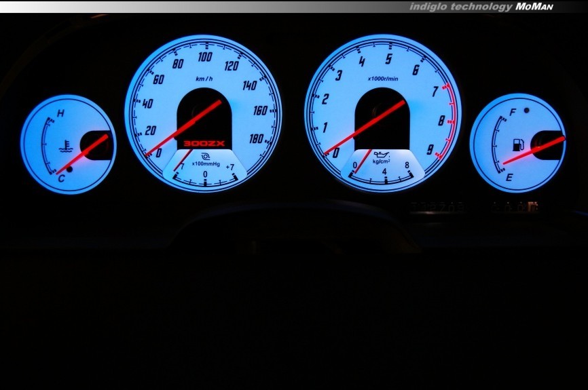Click the red speedometer needle
The image size is (588, 390).
(x=183, y=128)
